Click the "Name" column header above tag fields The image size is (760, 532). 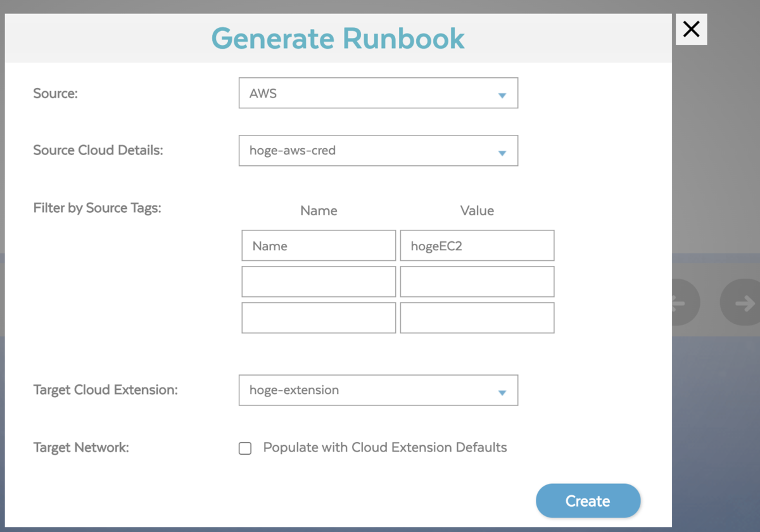click(x=319, y=211)
